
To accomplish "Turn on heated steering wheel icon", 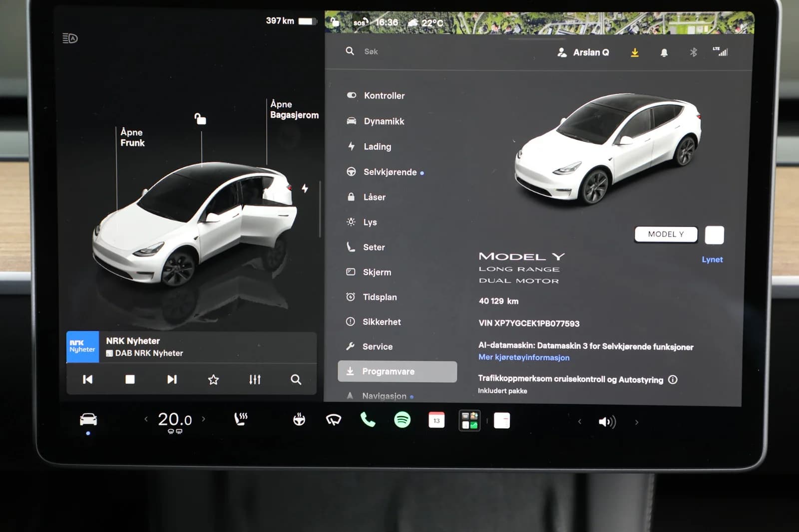I will [299, 419].
